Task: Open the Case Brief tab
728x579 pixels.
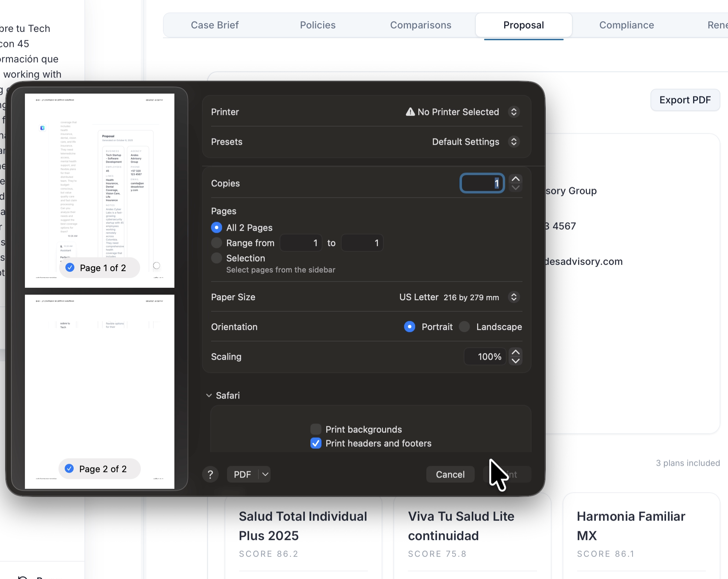Action: pyautogui.click(x=215, y=25)
